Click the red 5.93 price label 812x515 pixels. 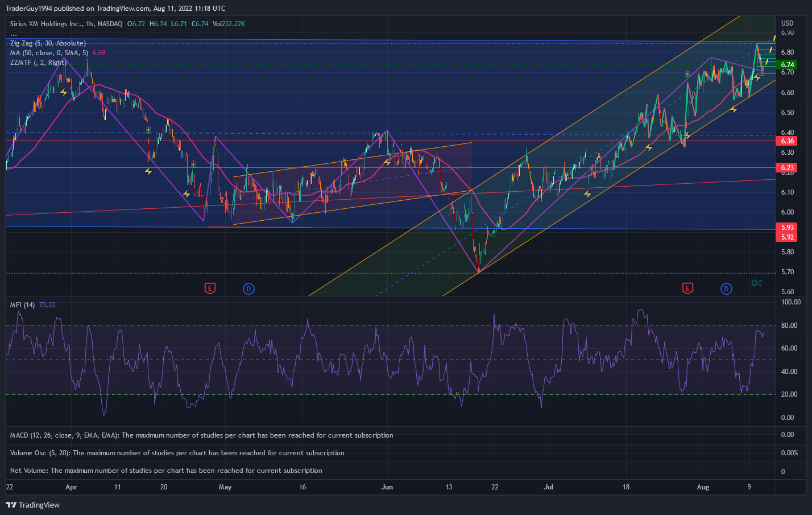(x=788, y=228)
